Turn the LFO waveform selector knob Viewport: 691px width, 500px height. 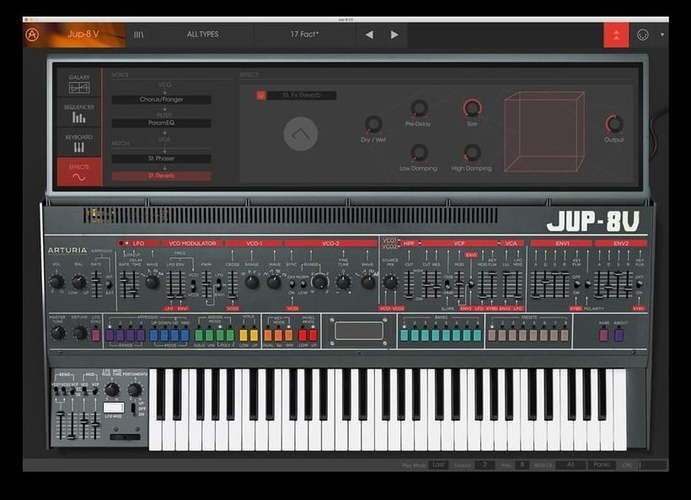coord(152,281)
